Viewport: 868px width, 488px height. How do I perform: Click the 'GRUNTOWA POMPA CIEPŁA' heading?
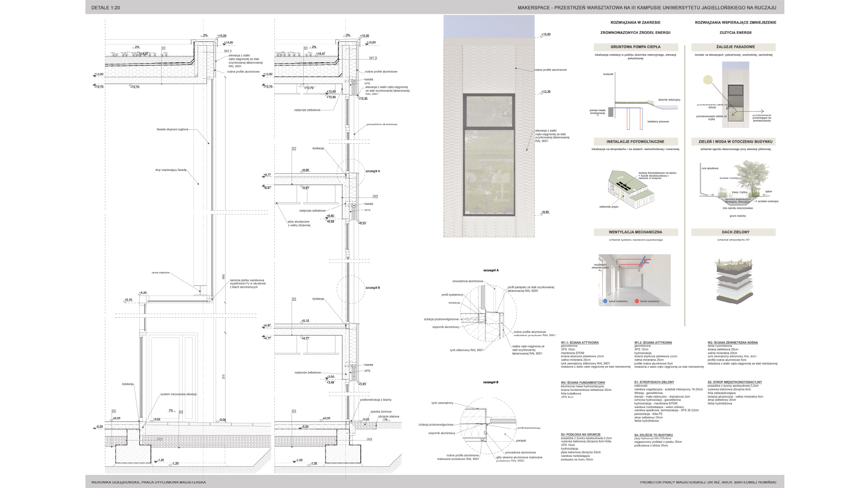(635, 47)
